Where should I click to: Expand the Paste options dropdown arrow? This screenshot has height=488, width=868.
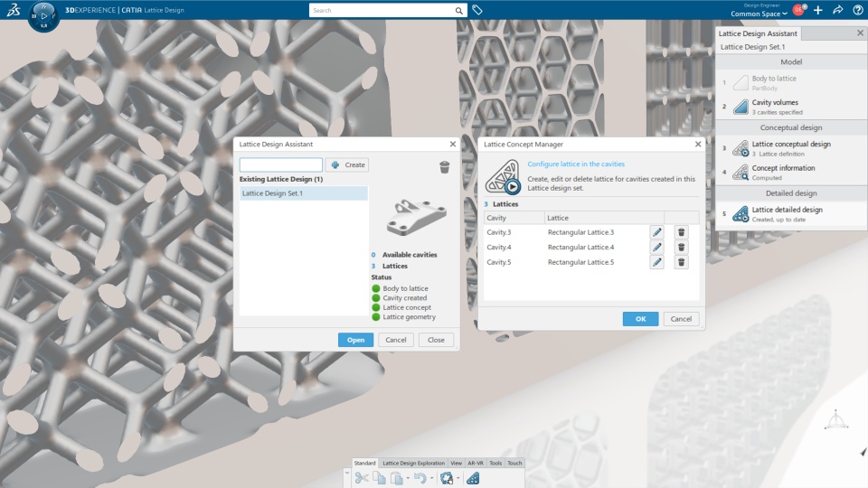click(x=408, y=479)
